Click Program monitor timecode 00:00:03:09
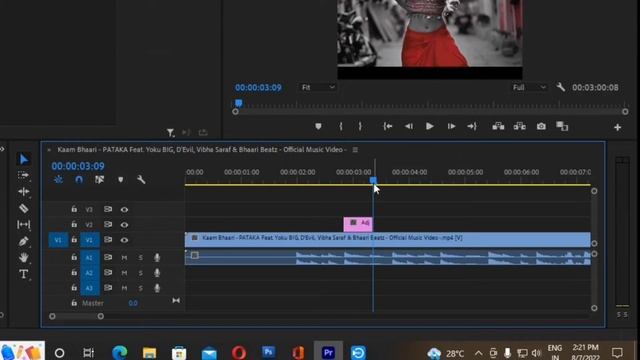Image resolution: width=640 pixels, height=360 pixels. click(258, 87)
